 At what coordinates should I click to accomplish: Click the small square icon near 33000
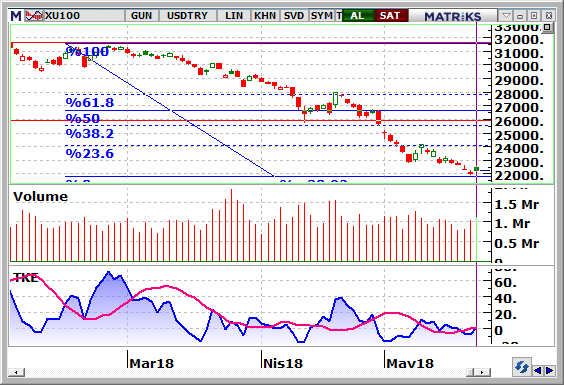547,27
